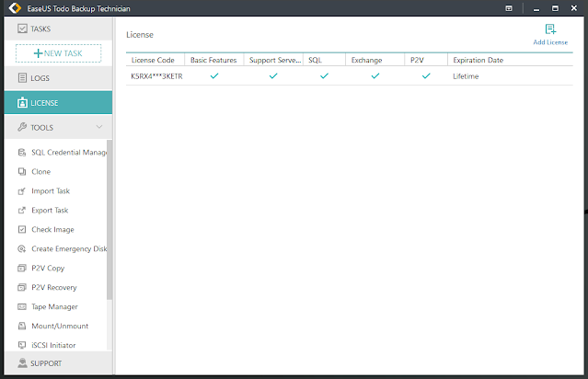Click the Tools wrench icon
The image size is (588, 379).
[22, 127]
